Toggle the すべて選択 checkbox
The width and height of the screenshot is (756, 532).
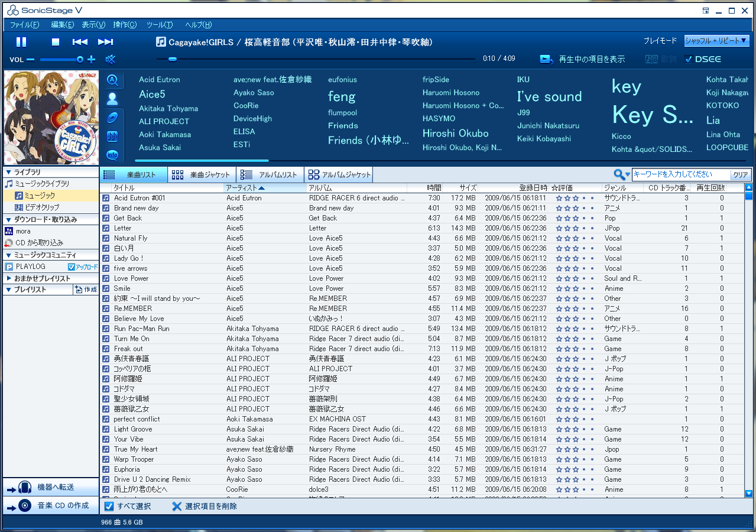tap(109, 507)
